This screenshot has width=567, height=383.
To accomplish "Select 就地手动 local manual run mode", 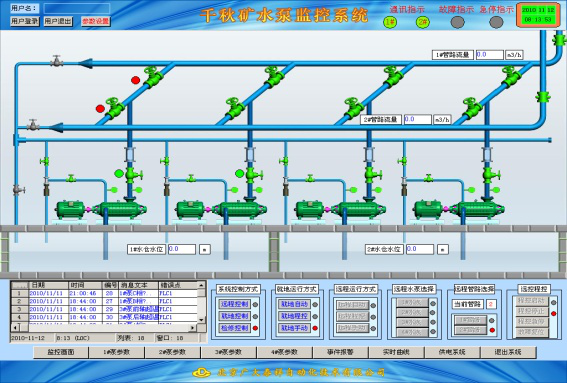I will coord(294,328).
